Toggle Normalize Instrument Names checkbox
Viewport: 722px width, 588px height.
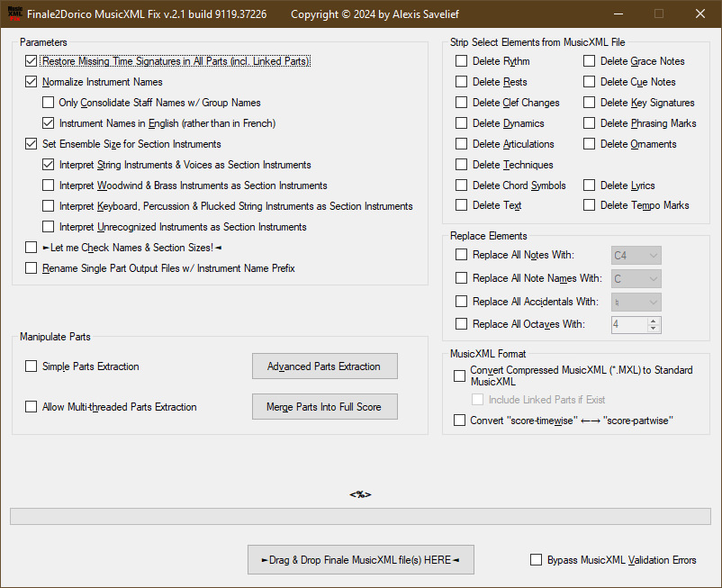(x=31, y=82)
